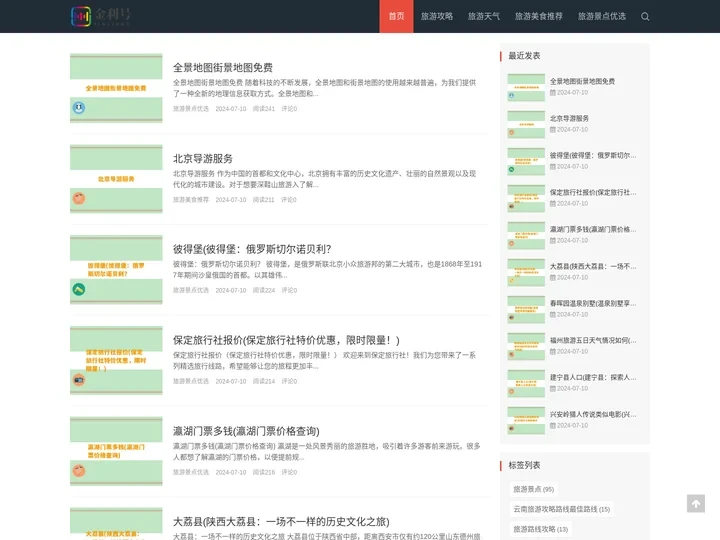Image resolution: width=720 pixels, height=540 pixels.
Task: Click sidebar thumbnail beside 春晖园温泉别墅
Action: pos(526,309)
